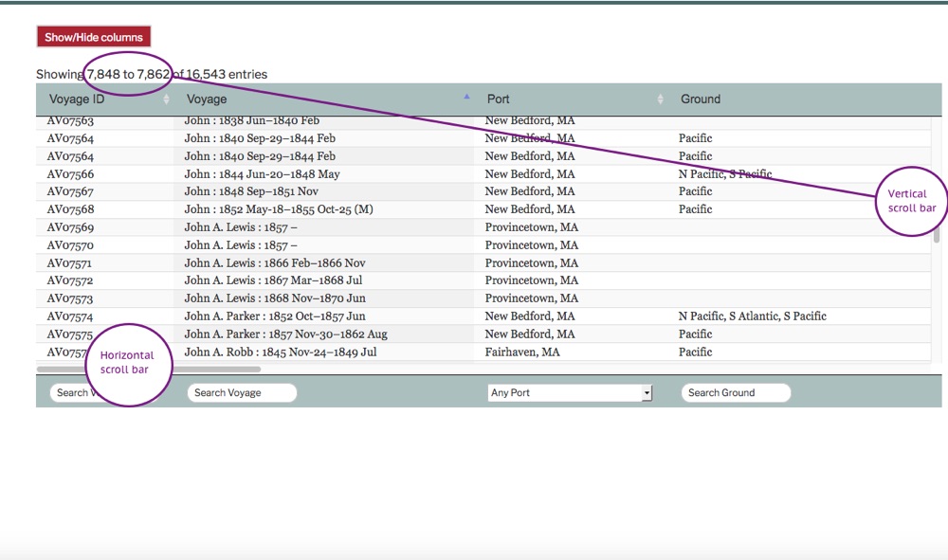The height and width of the screenshot is (560, 948).
Task: Click the Voyage ID column sort arrows
Action: [x=167, y=99]
